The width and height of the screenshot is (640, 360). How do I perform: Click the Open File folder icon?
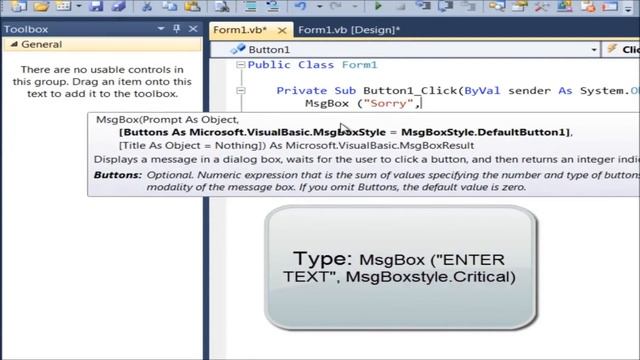[41, 6]
